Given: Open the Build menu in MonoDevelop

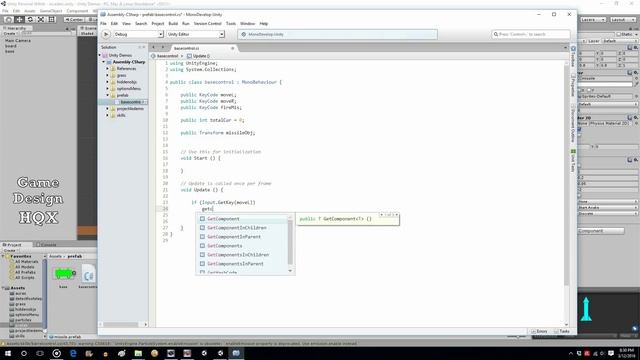Looking at the screenshot, I should [173, 24].
